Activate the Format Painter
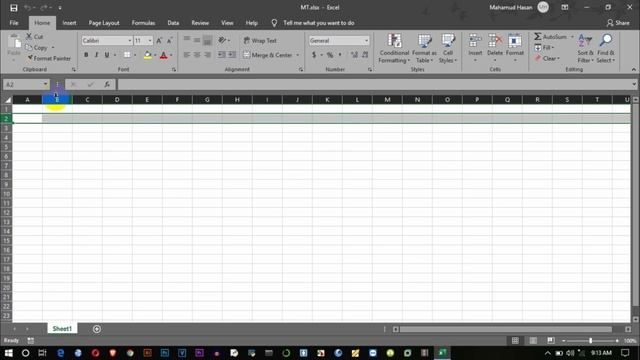 tap(49, 58)
